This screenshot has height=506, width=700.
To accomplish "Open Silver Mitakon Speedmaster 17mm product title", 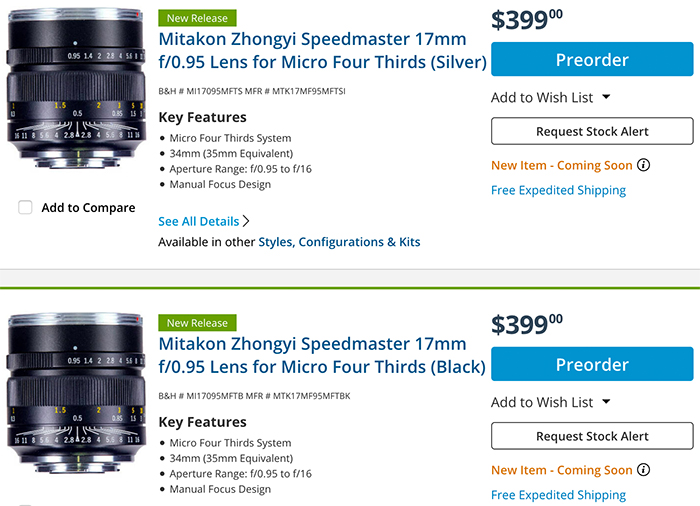I will pos(322,51).
